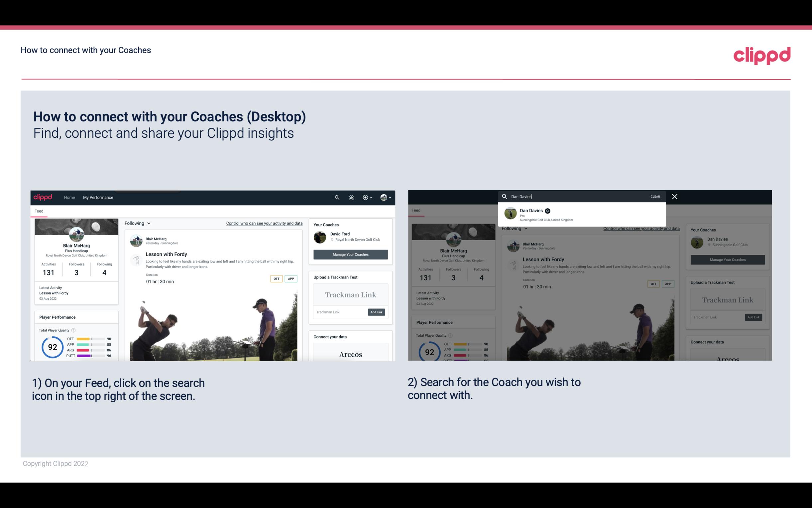The height and width of the screenshot is (508, 812).
Task: Click the OTT stat bar indicator
Action: tap(91, 339)
